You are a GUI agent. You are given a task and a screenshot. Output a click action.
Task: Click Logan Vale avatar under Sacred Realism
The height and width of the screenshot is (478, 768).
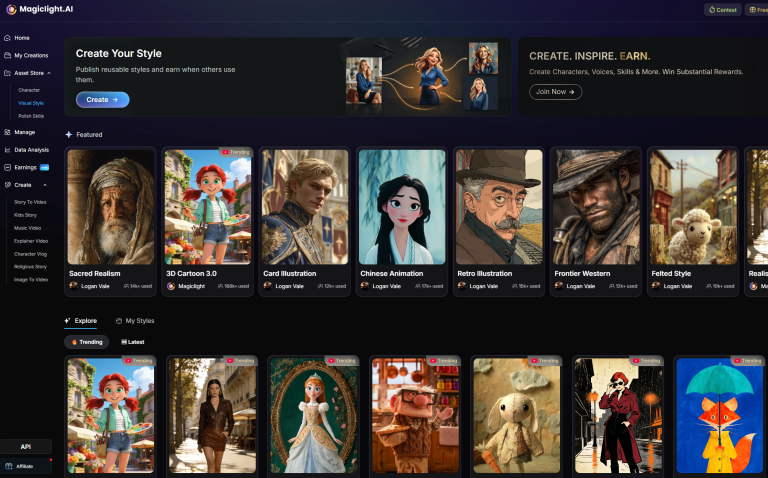pyautogui.click(x=73, y=286)
